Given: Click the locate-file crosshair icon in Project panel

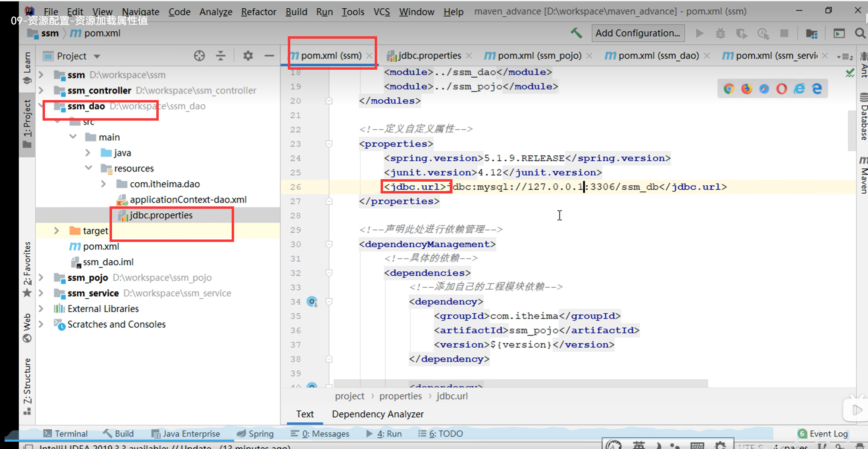Looking at the screenshot, I should coord(199,56).
